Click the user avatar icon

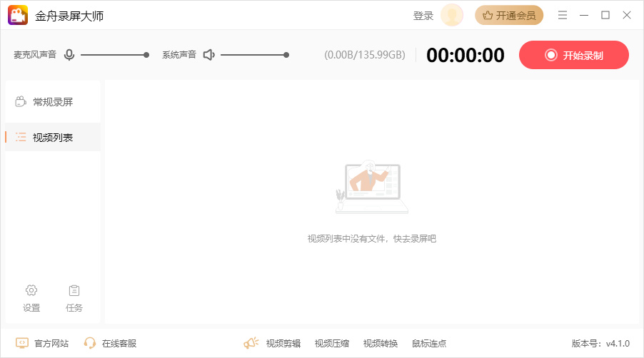[x=452, y=15]
